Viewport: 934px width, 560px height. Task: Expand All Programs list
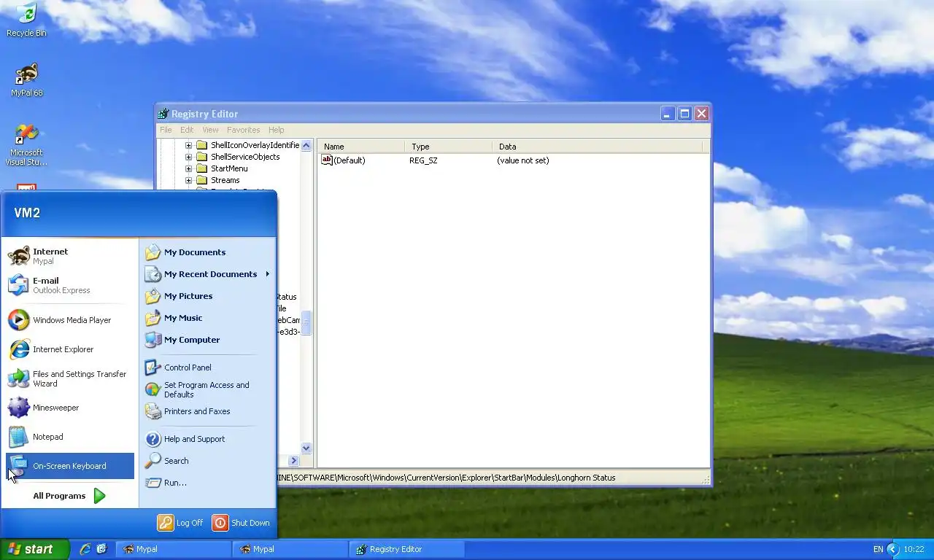tap(70, 496)
